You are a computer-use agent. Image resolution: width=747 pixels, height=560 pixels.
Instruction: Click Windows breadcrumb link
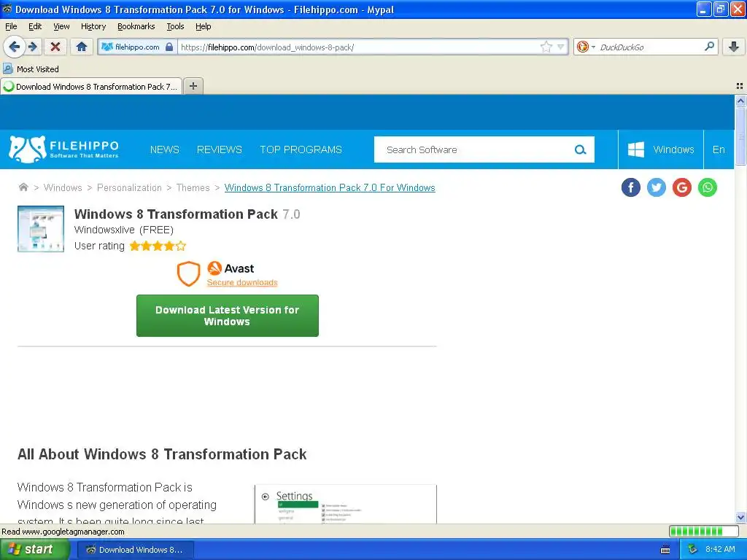point(63,187)
